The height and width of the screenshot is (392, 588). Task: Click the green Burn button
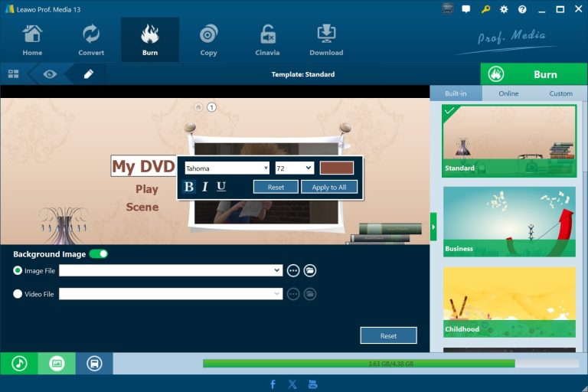(534, 74)
